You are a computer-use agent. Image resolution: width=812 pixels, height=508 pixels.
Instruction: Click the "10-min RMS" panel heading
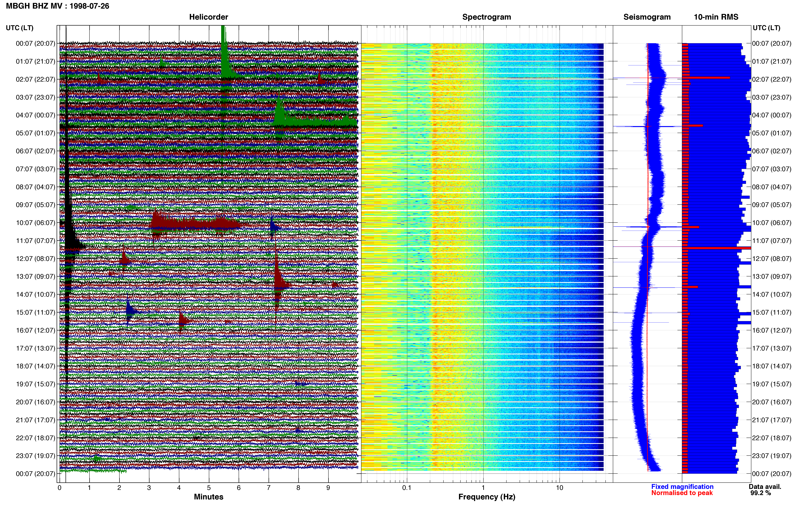[716, 17]
